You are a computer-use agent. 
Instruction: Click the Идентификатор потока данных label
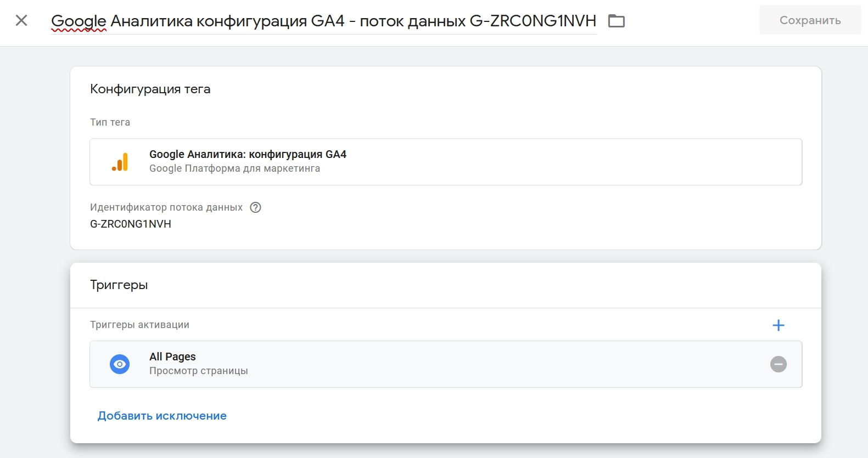(166, 207)
